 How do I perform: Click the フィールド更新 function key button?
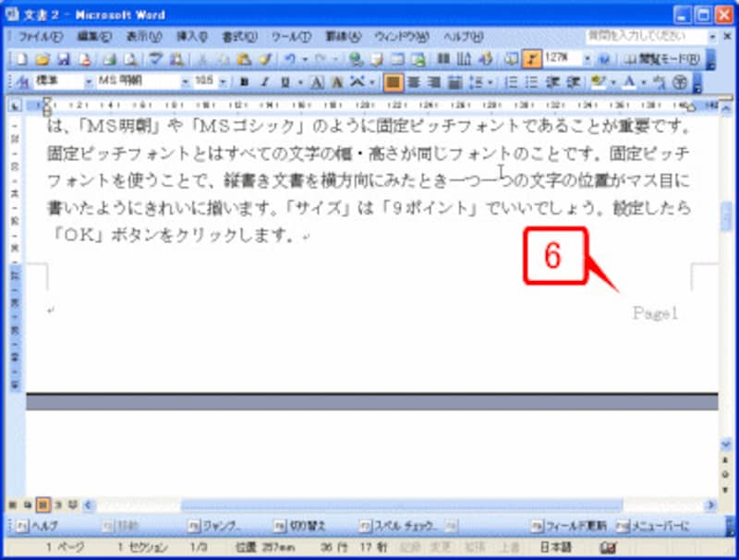(569, 526)
